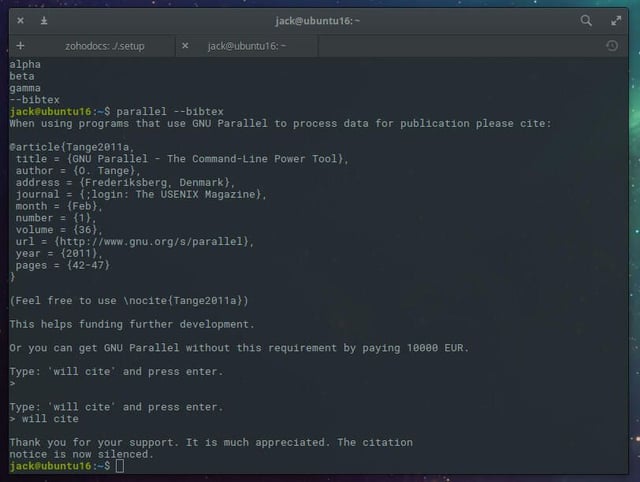Click 'notice is now silenced.' line
Image resolution: width=640 pixels, height=482 pixels.
click(81, 454)
